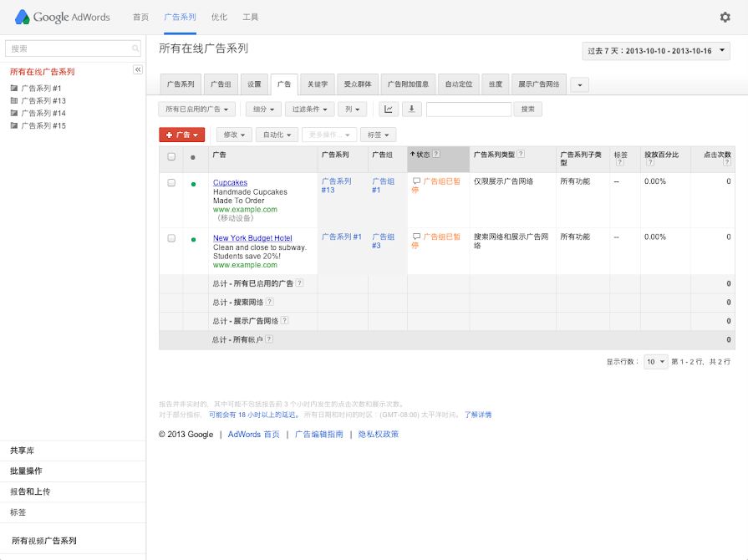Open the rows-per-page dropdown showing 10
Viewport: 748px width, 560px height.
point(655,362)
